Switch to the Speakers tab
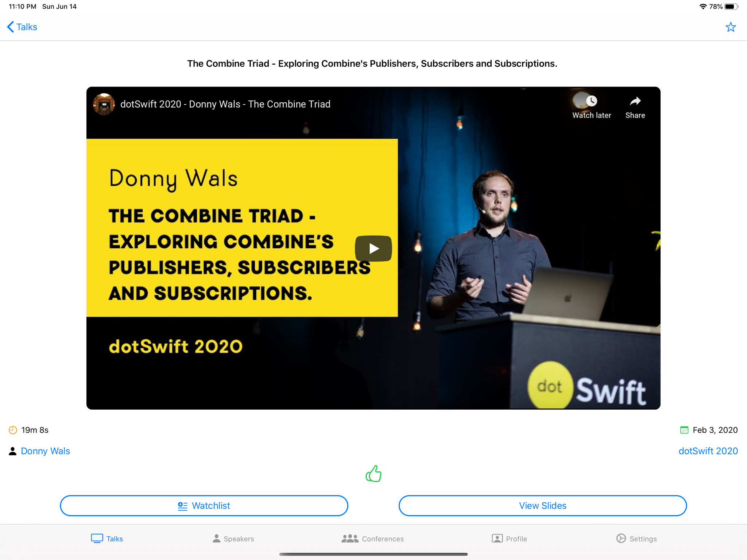 click(233, 538)
